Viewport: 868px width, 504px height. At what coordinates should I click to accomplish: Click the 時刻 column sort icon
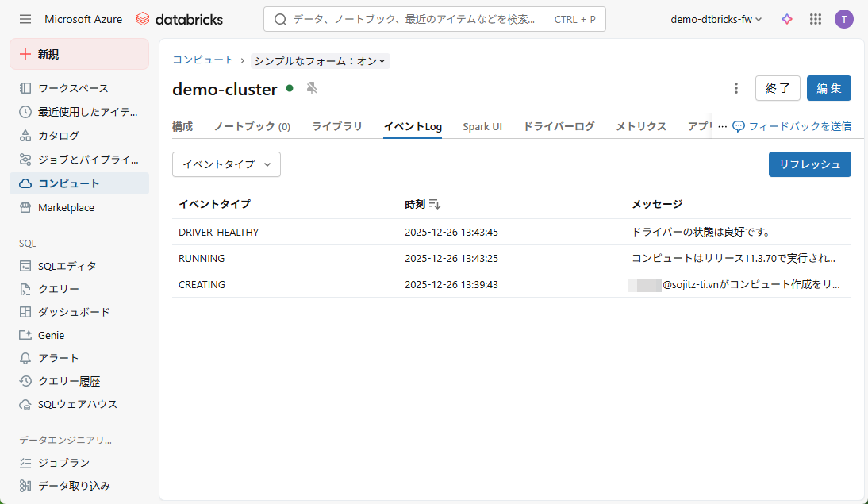435,205
